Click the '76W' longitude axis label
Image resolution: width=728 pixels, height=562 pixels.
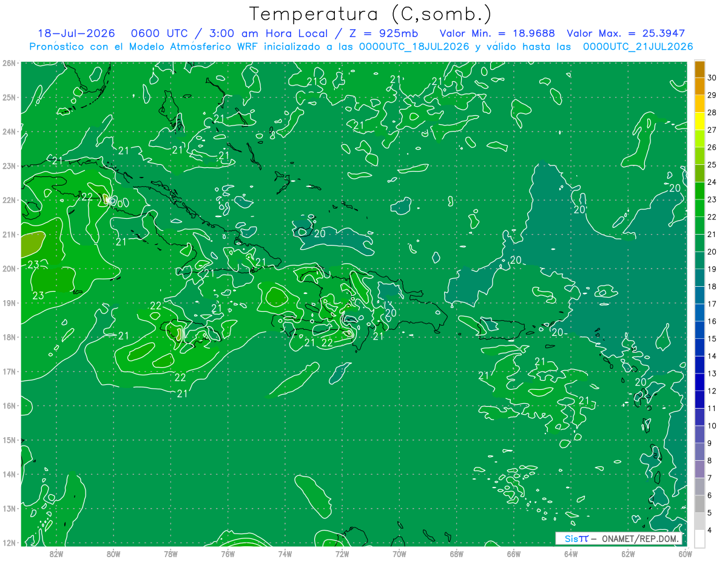tap(228, 554)
